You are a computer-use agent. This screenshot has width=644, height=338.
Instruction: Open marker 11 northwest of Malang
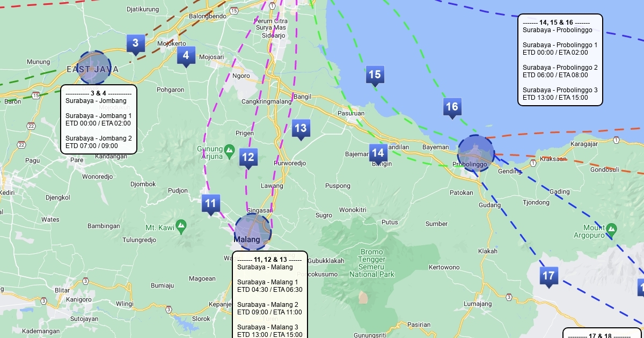point(210,203)
